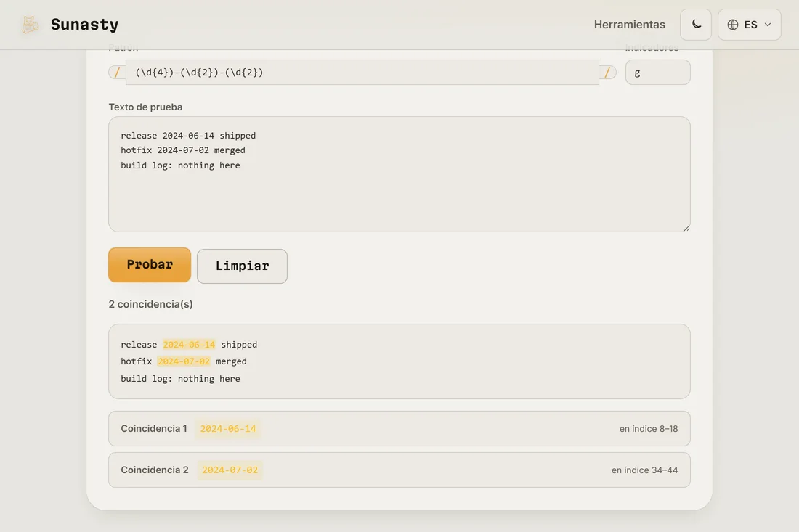The image size is (799, 532).
Task: Click the 'Texto de prueba' label
Action: pyautogui.click(x=145, y=107)
